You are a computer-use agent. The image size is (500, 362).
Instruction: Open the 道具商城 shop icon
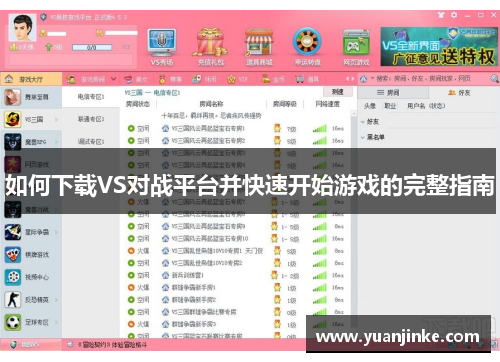point(259,43)
